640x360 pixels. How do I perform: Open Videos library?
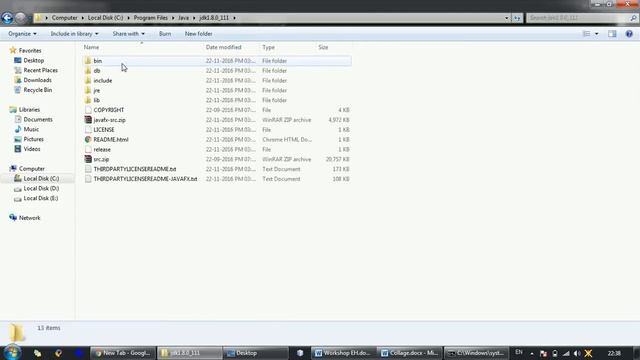tap(32, 149)
